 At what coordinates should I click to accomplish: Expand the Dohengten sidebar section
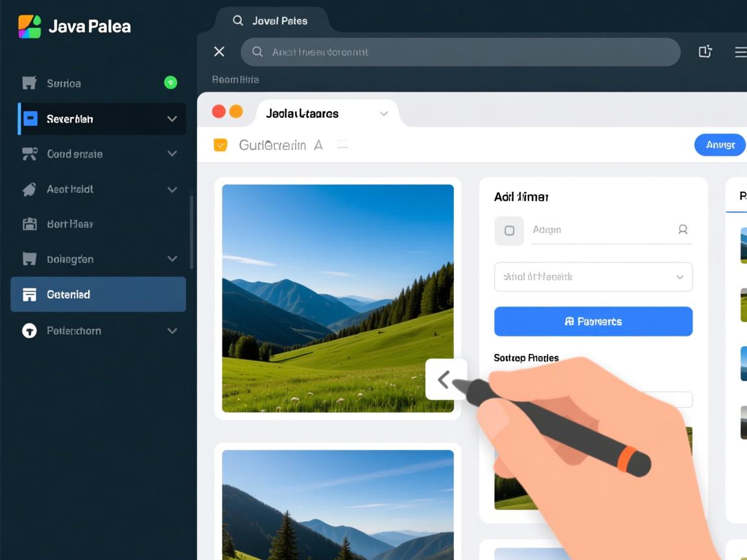click(x=172, y=259)
